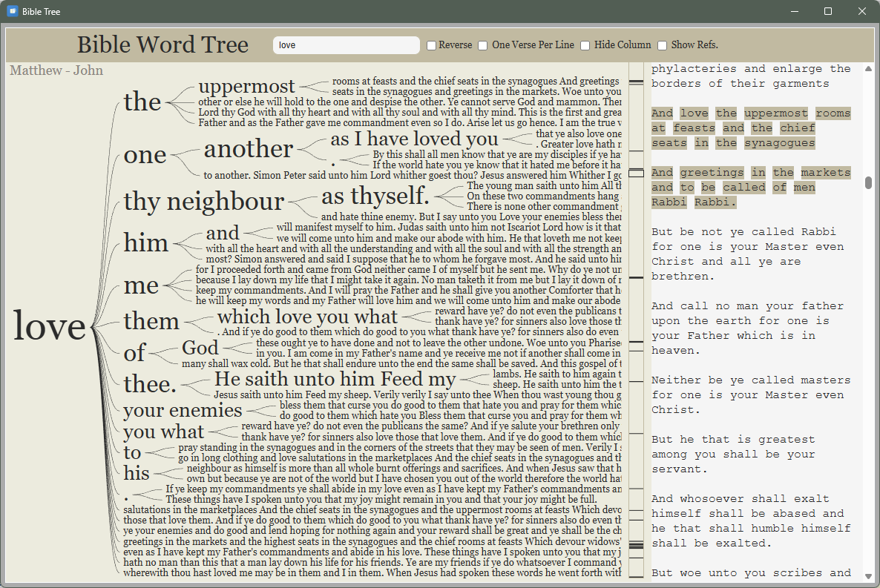Select the 'another' word branch
This screenshot has height=588, width=880.
click(x=248, y=149)
